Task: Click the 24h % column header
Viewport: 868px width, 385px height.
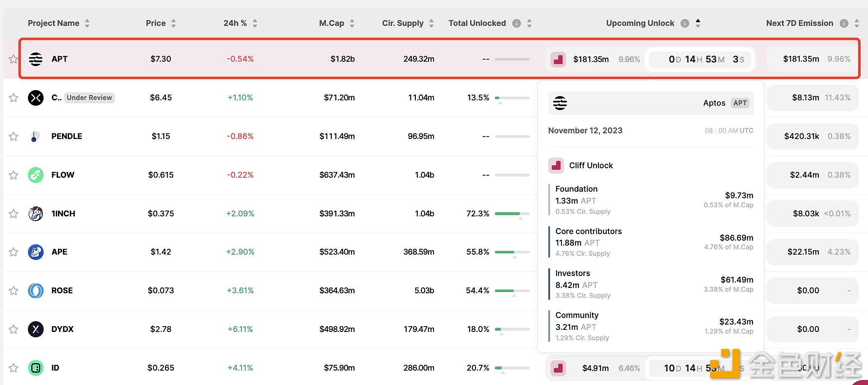Action: 235,23
